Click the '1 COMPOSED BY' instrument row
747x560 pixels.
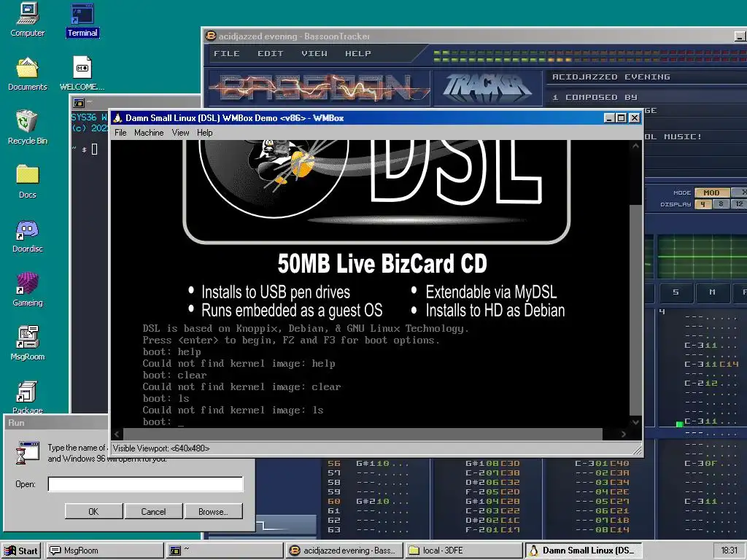[595, 97]
